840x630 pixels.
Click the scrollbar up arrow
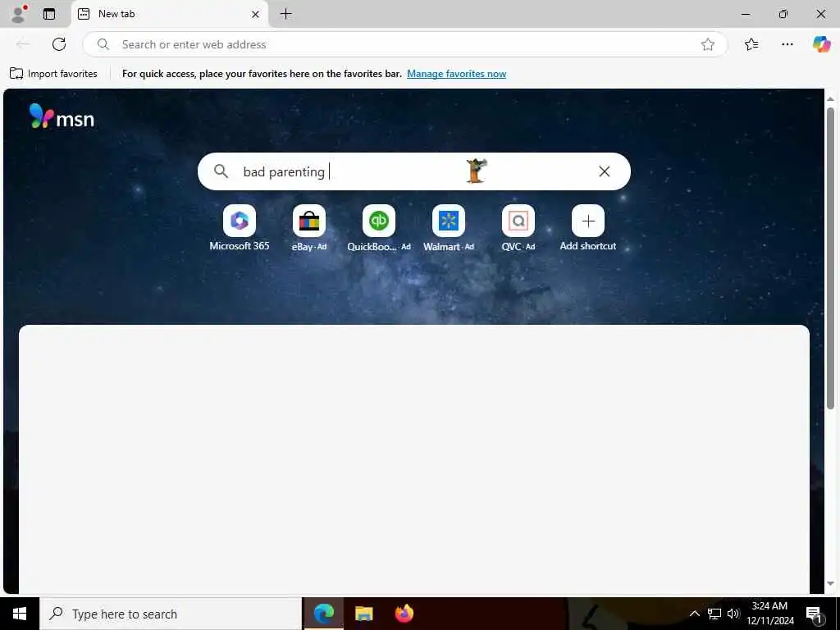pos(830,98)
